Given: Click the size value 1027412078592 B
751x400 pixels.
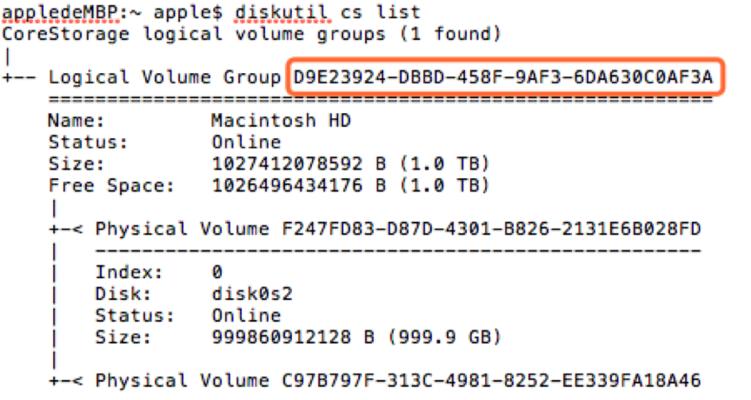Looking at the screenshot, I should click(299, 163).
